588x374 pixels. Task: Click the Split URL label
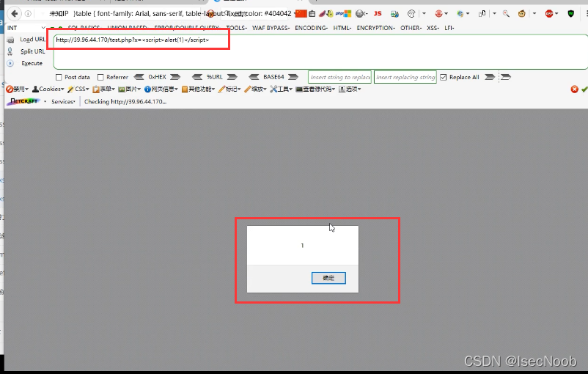click(32, 51)
